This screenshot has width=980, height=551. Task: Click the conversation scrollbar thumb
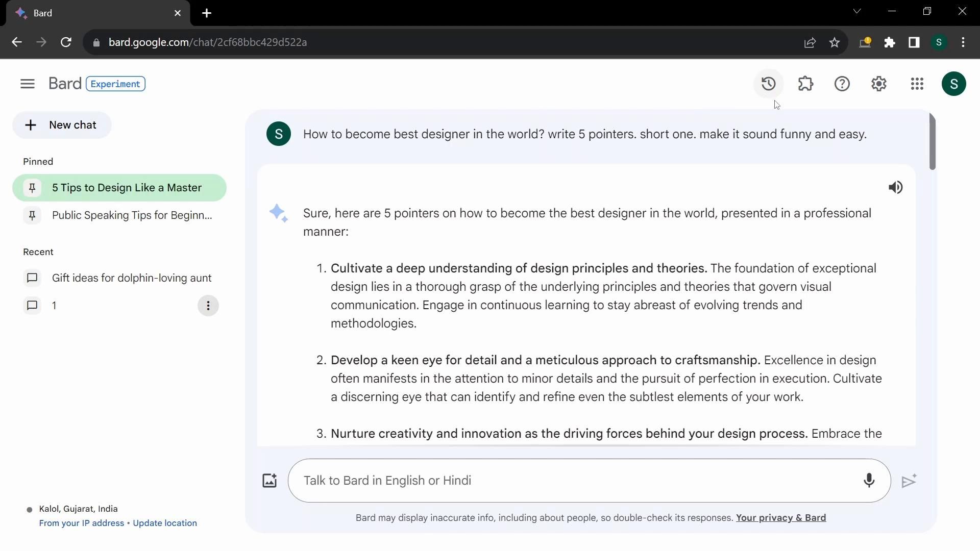pos(933,142)
